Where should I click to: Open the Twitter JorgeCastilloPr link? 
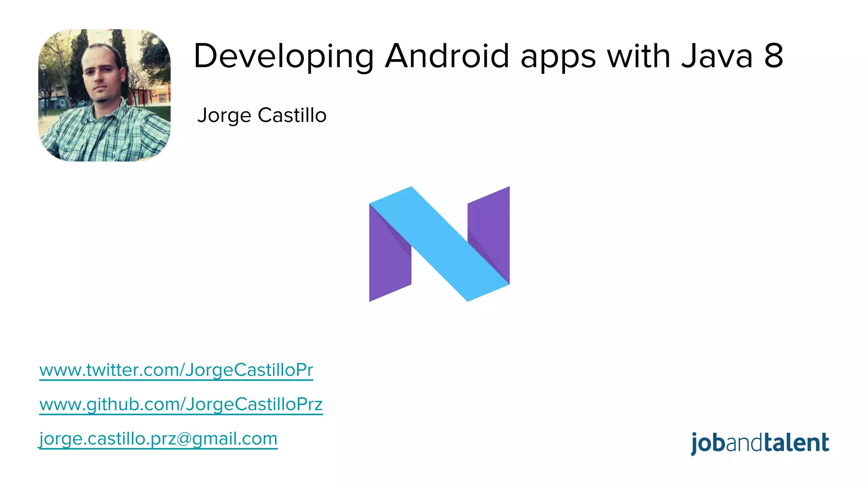[x=176, y=370]
